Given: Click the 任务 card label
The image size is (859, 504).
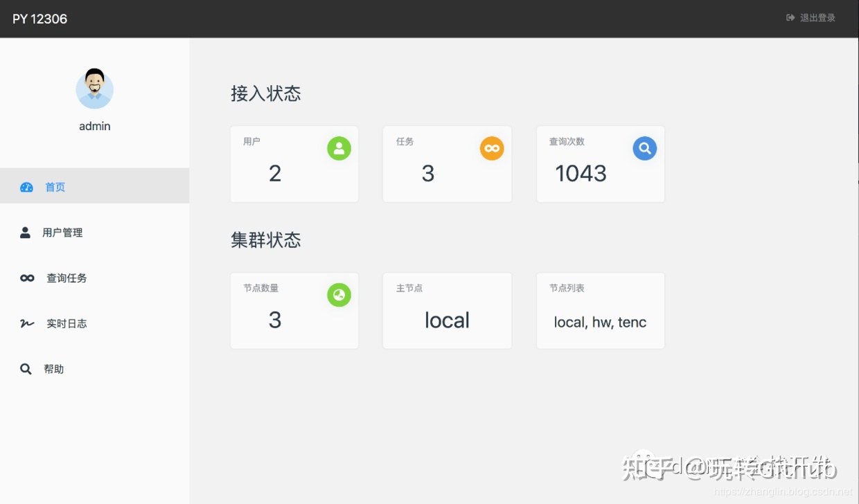Looking at the screenshot, I should pyautogui.click(x=405, y=141).
